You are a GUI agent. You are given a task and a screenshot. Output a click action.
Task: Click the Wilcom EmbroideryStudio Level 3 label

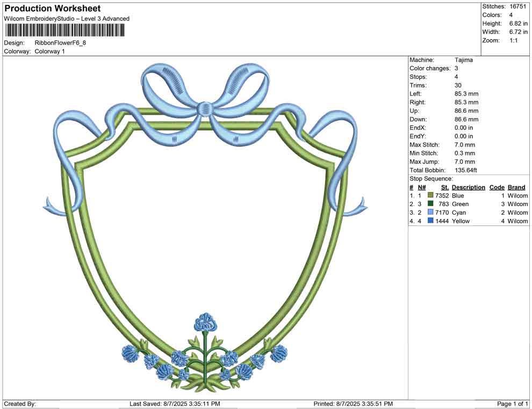click(x=66, y=18)
